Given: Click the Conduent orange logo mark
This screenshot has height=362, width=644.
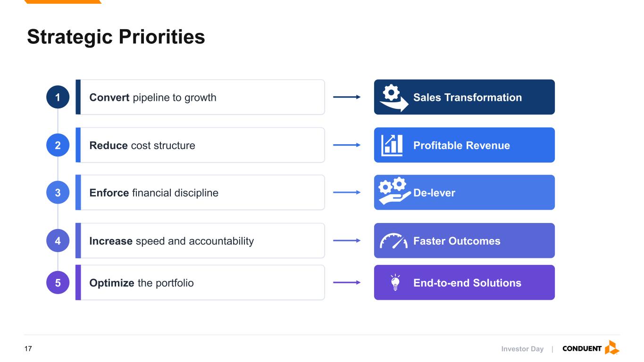Looking at the screenshot, I should (x=612, y=348).
